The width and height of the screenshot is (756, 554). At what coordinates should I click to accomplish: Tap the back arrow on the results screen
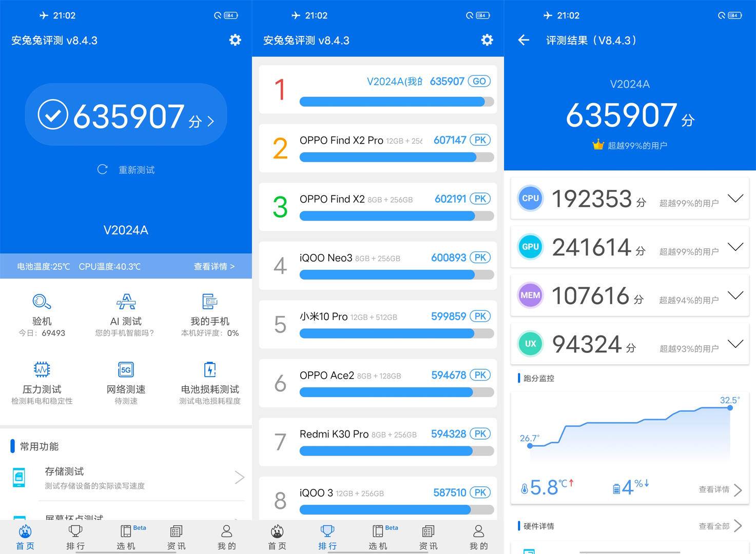[x=523, y=40]
